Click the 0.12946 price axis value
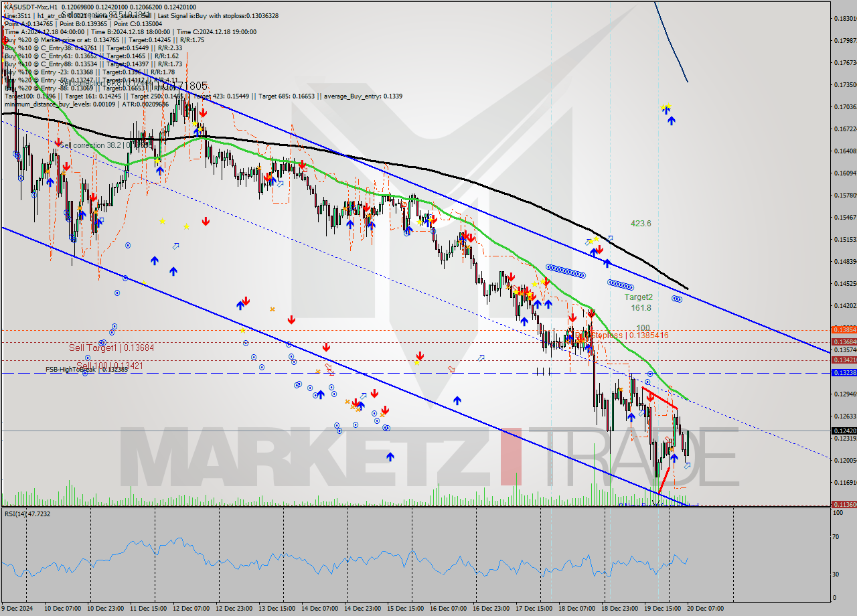Screen dimensions: 857x616 [x=844, y=394]
